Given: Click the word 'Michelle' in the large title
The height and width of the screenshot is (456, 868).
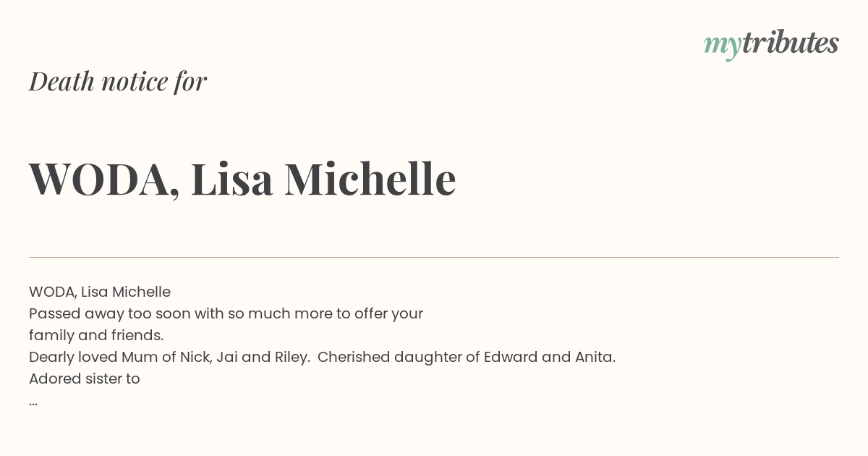Looking at the screenshot, I should pos(370,179).
